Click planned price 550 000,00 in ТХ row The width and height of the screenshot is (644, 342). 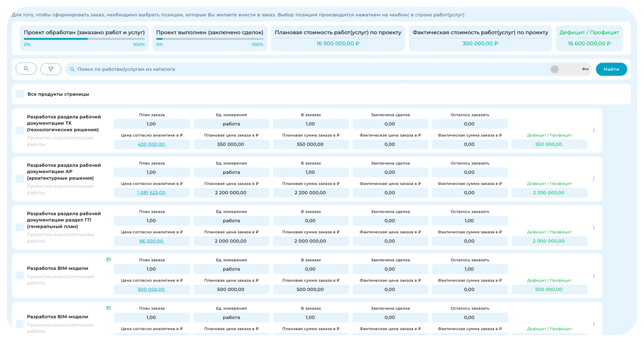pyautogui.click(x=231, y=144)
